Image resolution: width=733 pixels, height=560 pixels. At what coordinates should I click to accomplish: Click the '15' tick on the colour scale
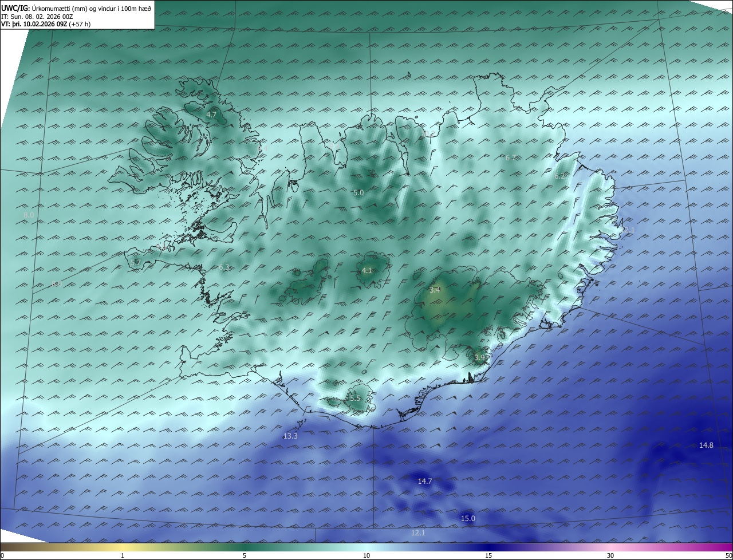tap(488, 555)
